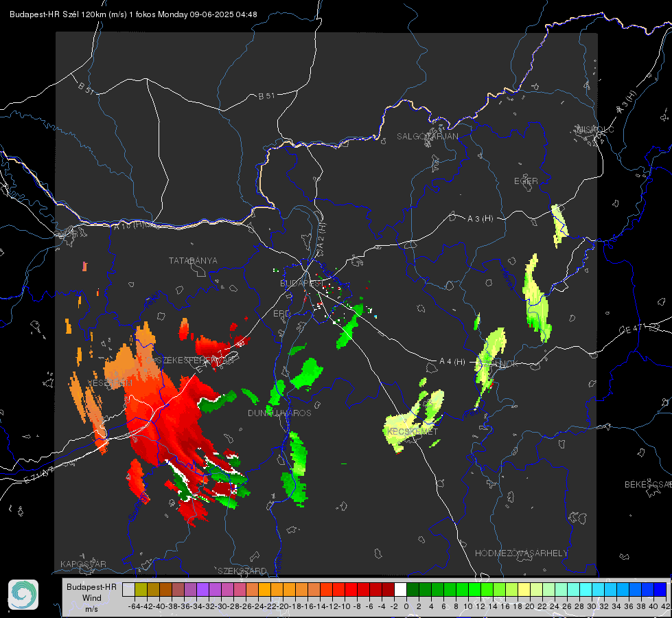Image resolution: width=672 pixels, height=618 pixels.
Task: Select the -30 value on the legend scale
Action: pyautogui.click(x=221, y=606)
